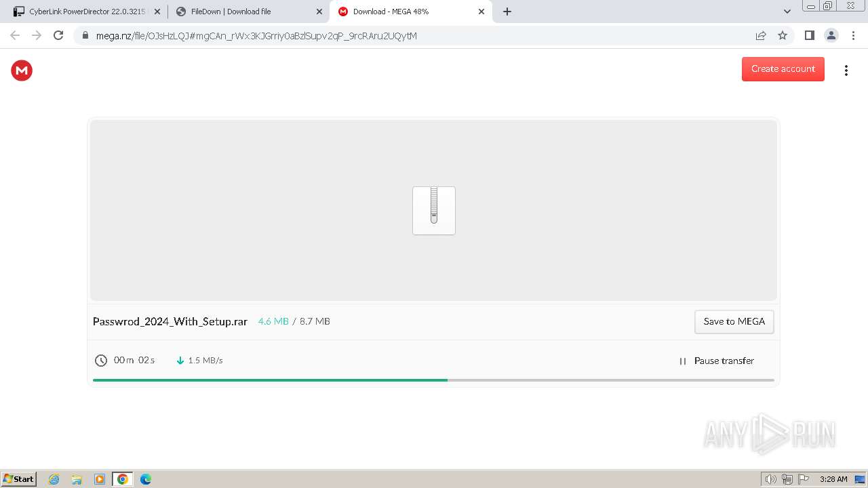This screenshot has width=868, height=488.
Task: View site information padlock icon
Action: click(x=85, y=36)
